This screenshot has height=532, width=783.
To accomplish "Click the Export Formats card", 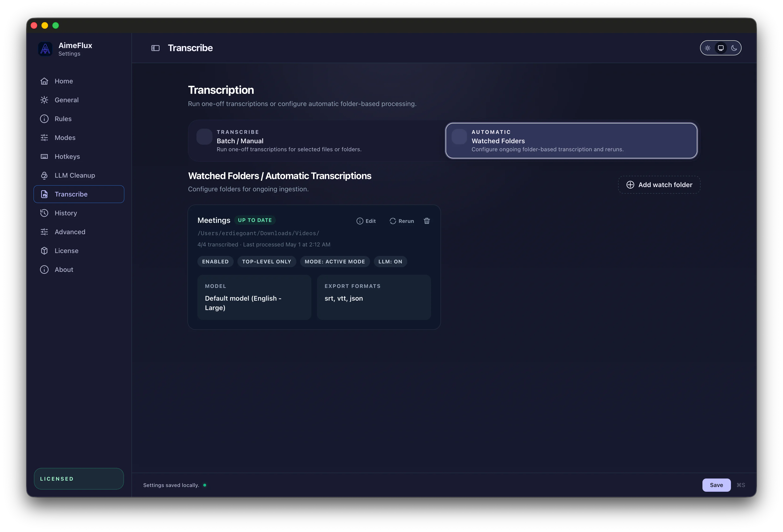I will click(x=374, y=298).
